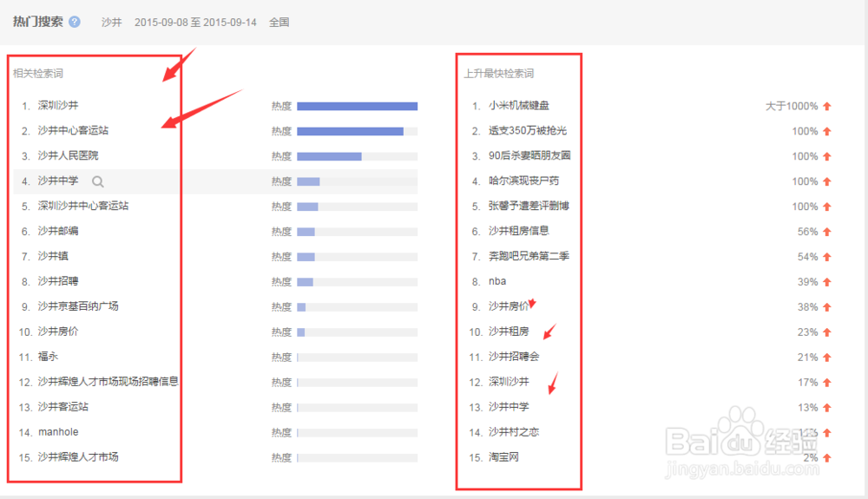The height and width of the screenshot is (499, 868).
Task: Click the related term 沙井招聘
Action: click(x=58, y=281)
